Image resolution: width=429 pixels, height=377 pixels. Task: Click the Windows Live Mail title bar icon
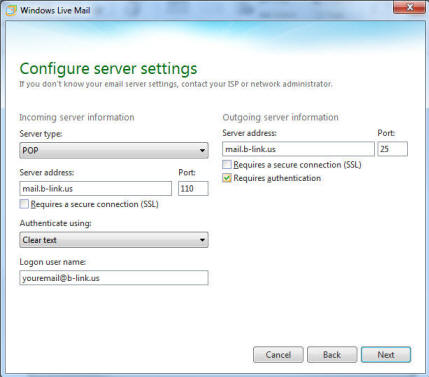click(11, 10)
